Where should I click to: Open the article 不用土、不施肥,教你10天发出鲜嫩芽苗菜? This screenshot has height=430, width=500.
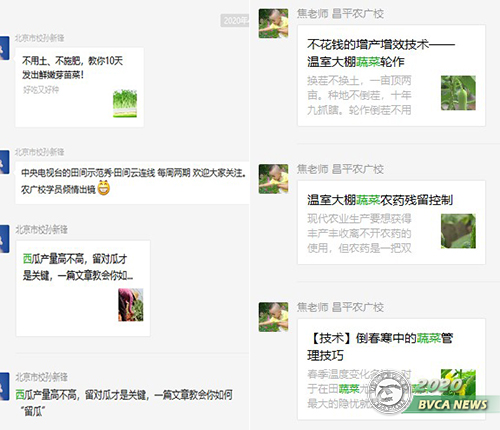pyautogui.click(x=79, y=87)
